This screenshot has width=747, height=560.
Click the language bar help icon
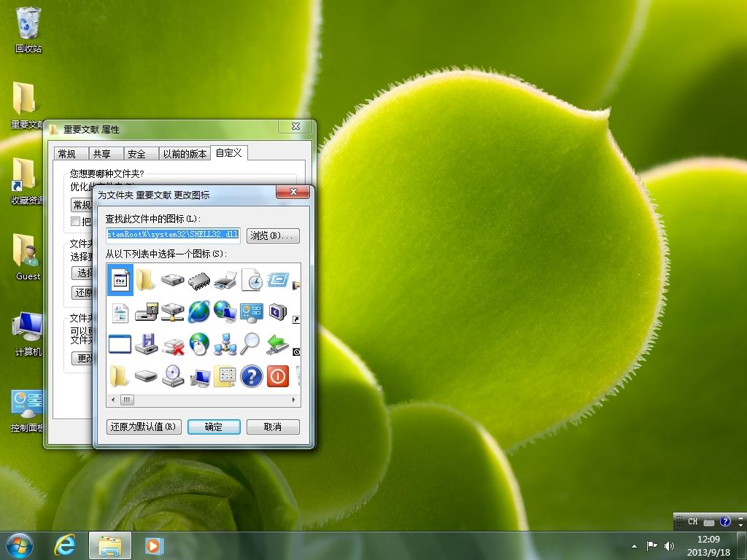[724, 521]
